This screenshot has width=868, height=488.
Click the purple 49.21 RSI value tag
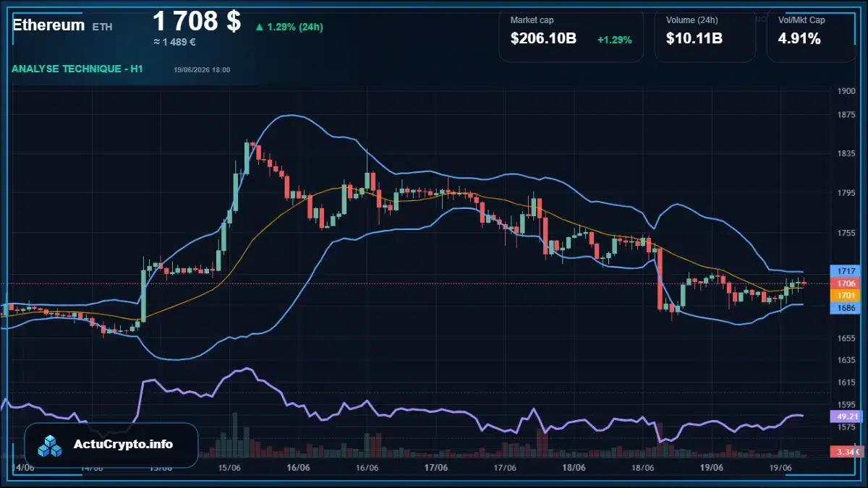point(846,416)
